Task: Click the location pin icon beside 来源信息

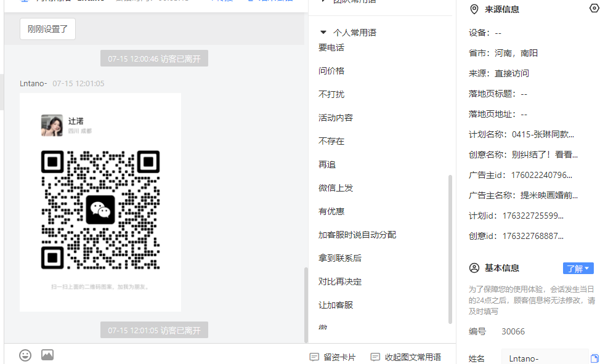Action: coord(474,9)
